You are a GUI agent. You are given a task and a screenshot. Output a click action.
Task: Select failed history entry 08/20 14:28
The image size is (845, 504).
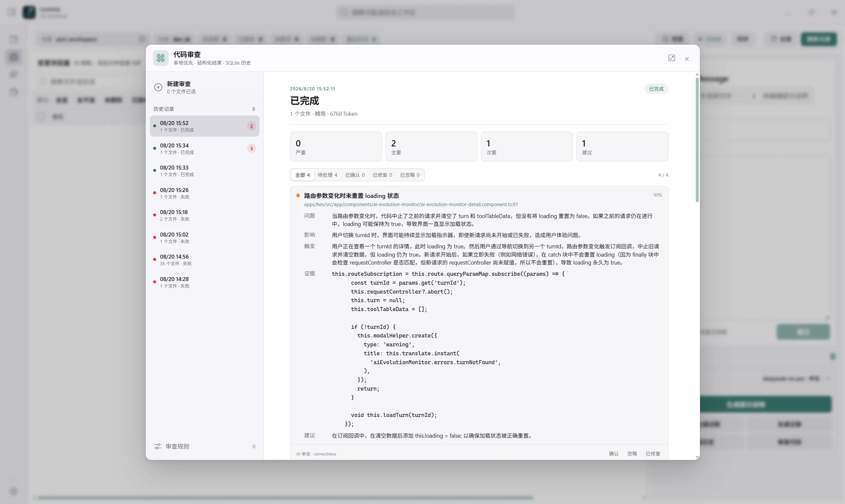[x=205, y=282]
